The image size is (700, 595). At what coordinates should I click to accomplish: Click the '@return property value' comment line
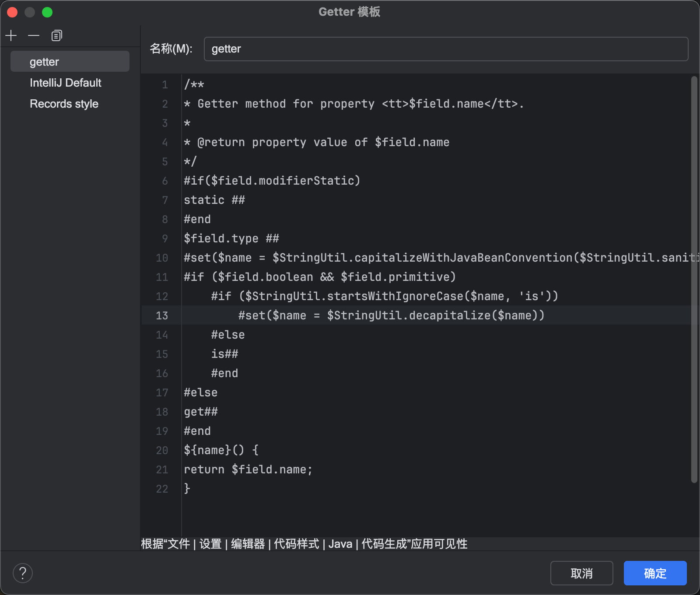click(317, 142)
